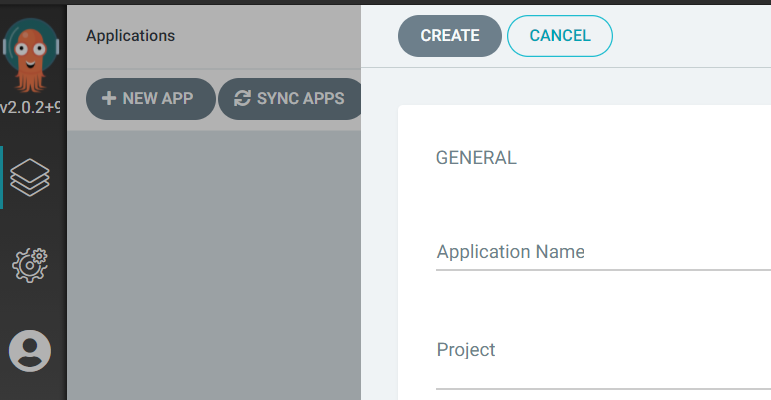Click the SYNC APPS button
The image size is (771, 400).
click(x=291, y=98)
